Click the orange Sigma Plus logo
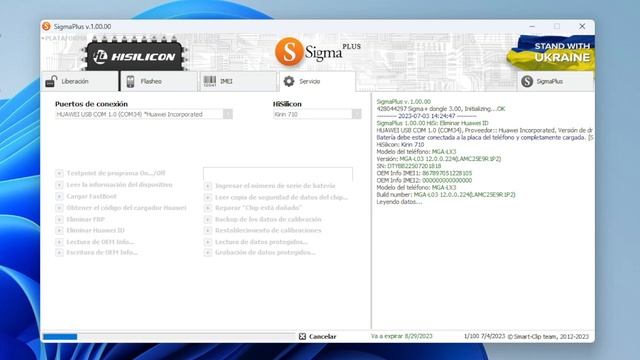The width and height of the screenshot is (640, 360). (318, 52)
